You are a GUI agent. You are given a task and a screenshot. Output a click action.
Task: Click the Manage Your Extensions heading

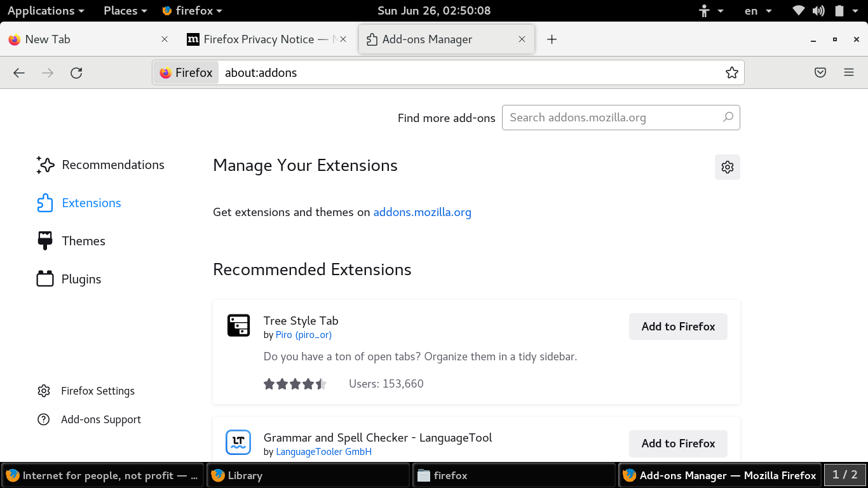tap(305, 166)
